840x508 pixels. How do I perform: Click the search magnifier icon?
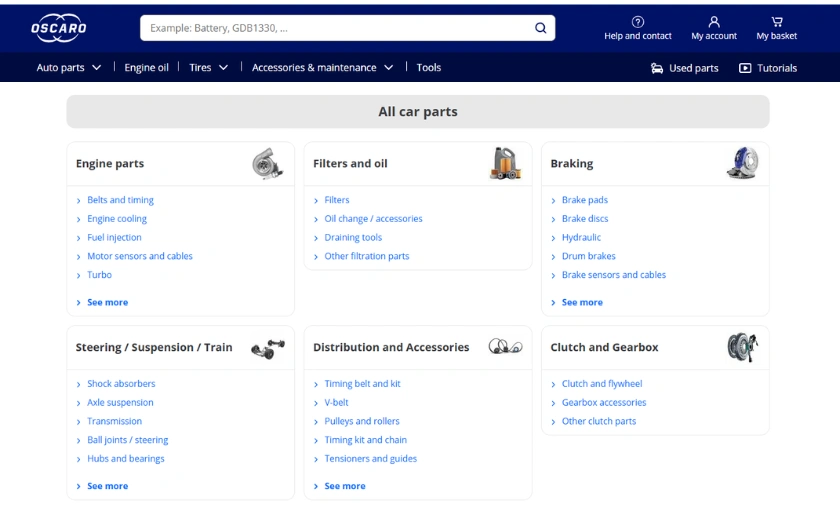[x=541, y=28]
